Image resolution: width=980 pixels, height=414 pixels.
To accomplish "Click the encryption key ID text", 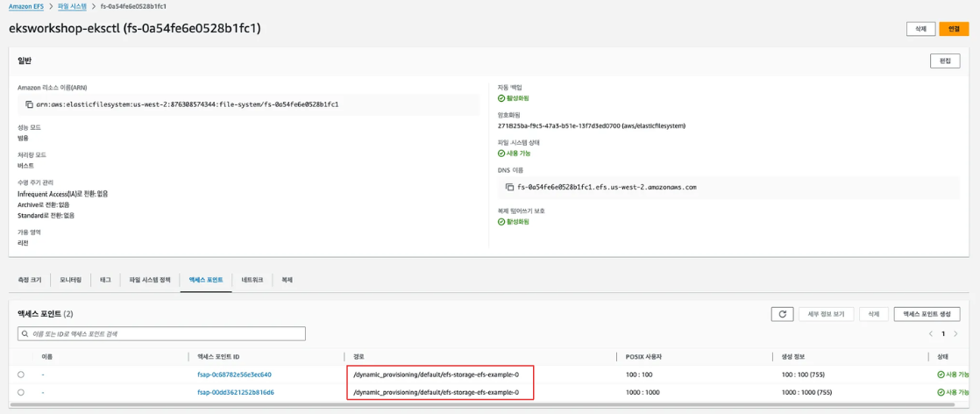I will [592, 125].
